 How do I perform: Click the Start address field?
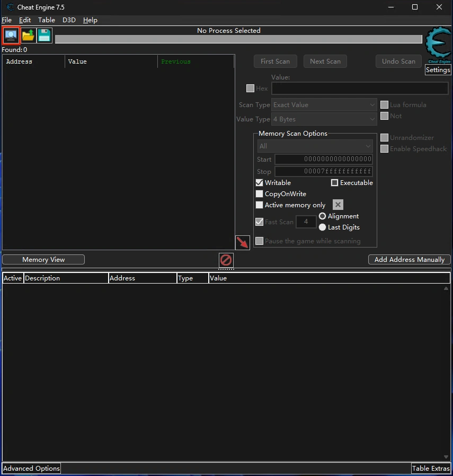tap(324, 159)
